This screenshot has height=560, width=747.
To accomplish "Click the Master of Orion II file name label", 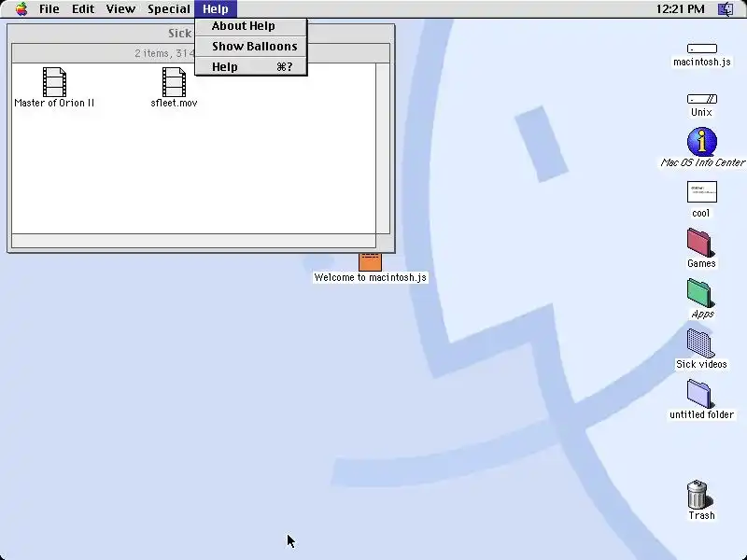I will click(54, 103).
